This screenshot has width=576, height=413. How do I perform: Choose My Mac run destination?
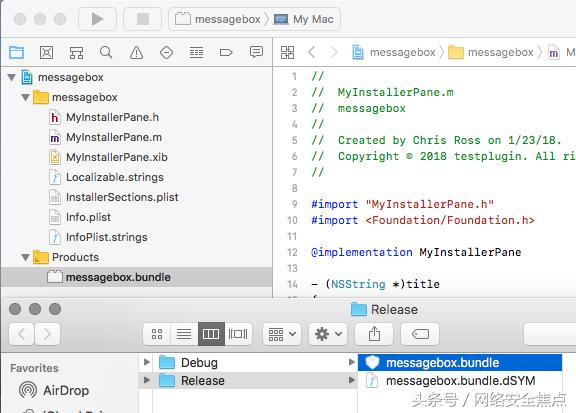[304, 19]
